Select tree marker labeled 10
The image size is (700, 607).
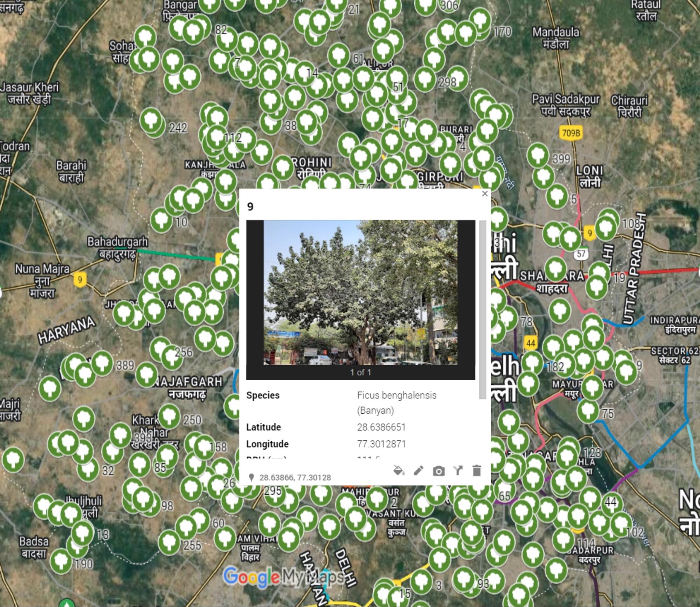(161, 220)
